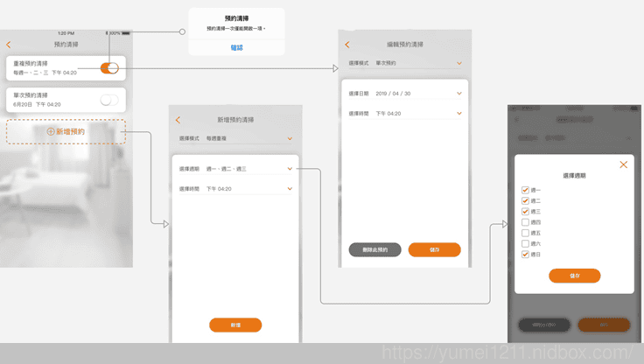This screenshot has height=364, width=644.
Task: Tap back arrow on 新增預約清掃 screen
Action: tap(178, 120)
